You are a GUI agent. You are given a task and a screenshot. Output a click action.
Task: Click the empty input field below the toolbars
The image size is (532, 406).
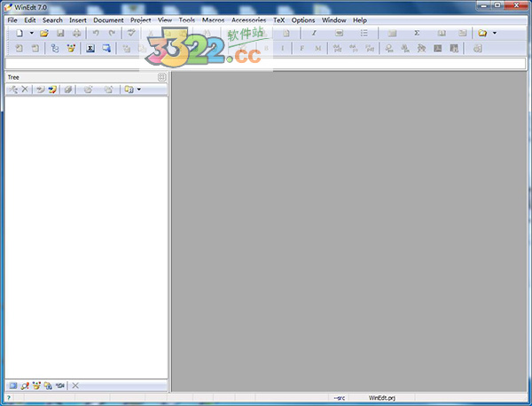(266, 64)
